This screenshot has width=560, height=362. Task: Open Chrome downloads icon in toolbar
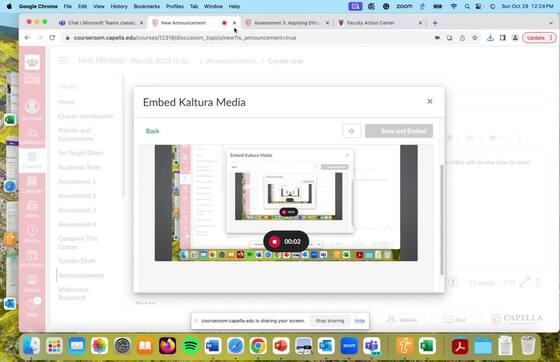pos(490,37)
